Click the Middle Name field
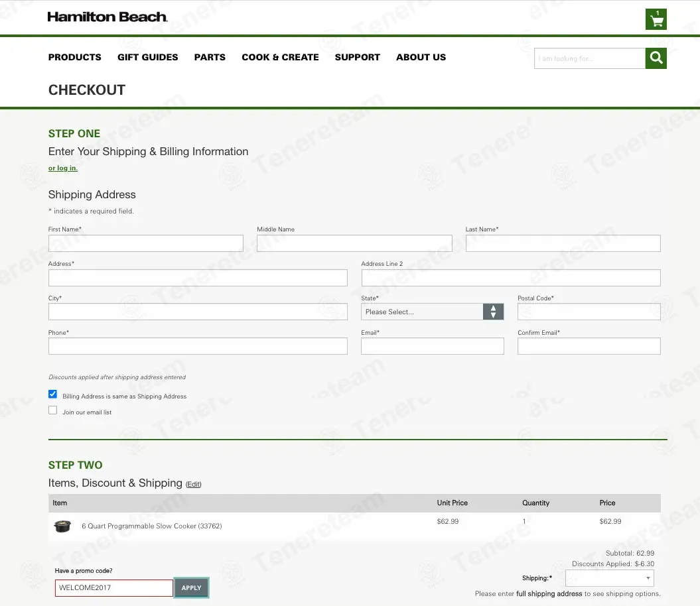Image resolution: width=700 pixels, height=606 pixels. tap(354, 243)
